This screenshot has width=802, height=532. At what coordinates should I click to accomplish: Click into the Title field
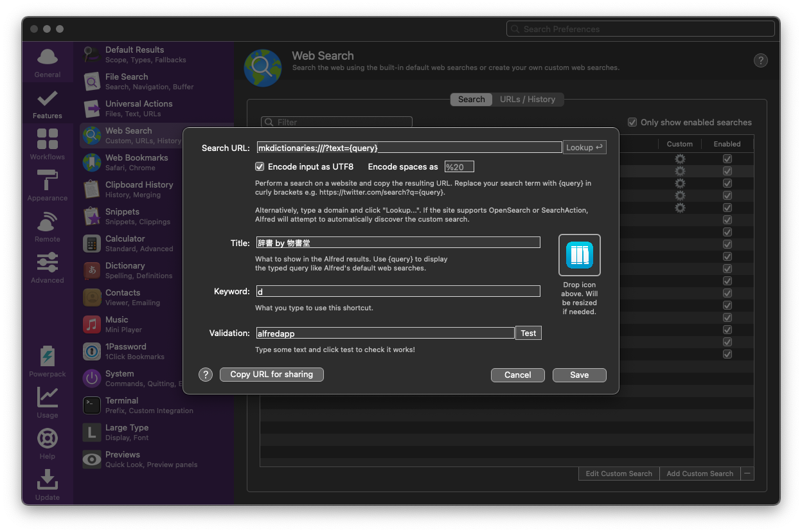398,243
